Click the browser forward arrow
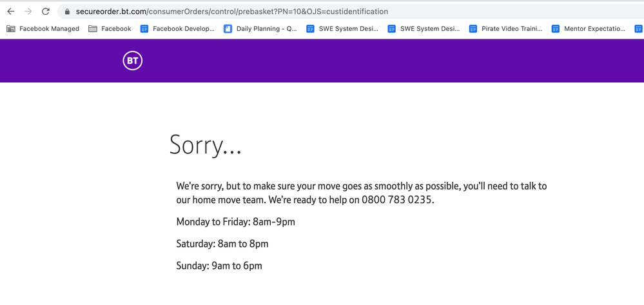 coord(28,12)
